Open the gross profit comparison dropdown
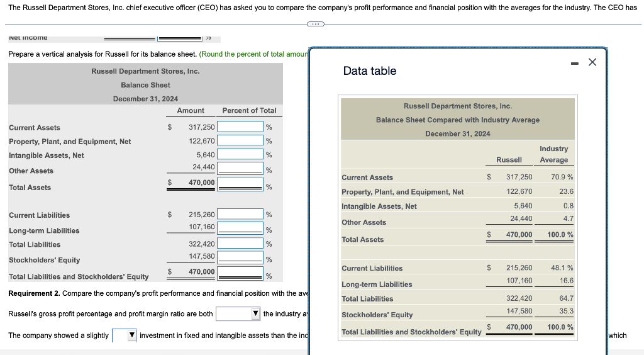The width and height of the screenshot is (644, 355). (x=238, y=314)
